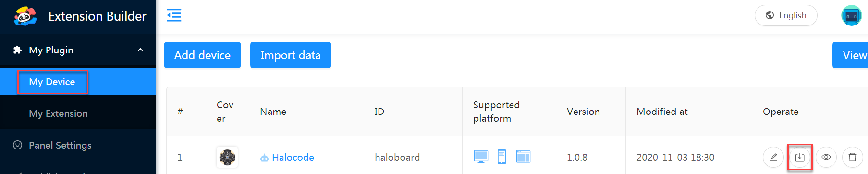Delete Halocode using the trash icon
Screen dimensions: 868x174
853,157
